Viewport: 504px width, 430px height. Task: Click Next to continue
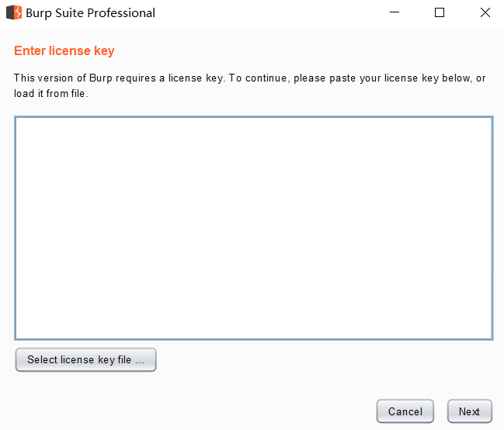tap(469, 411)
